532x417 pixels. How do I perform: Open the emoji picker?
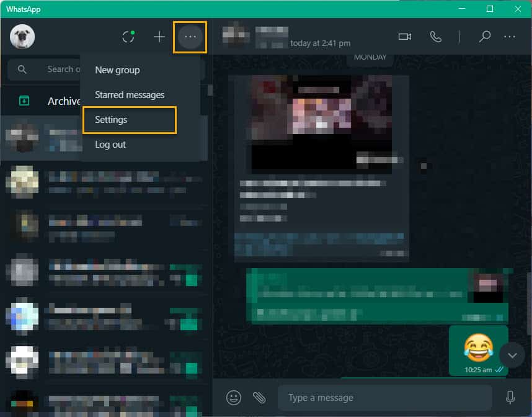coord(233,397)
